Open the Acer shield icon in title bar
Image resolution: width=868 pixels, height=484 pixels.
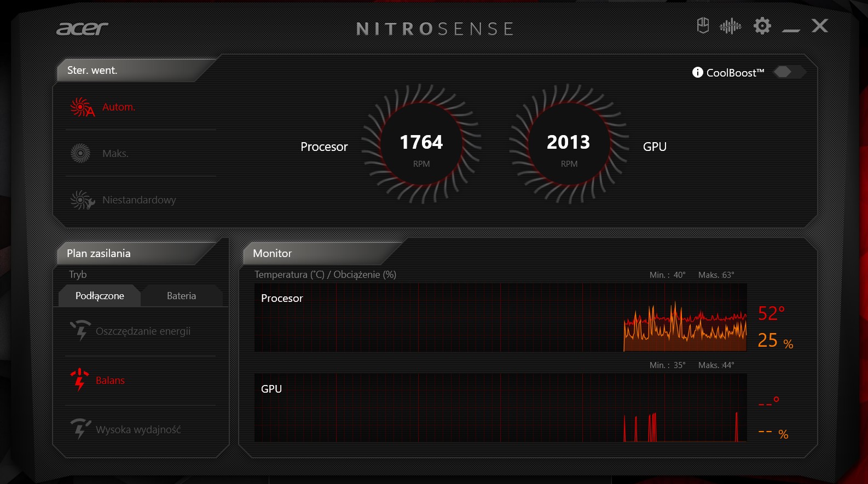[x=703, y=26]
